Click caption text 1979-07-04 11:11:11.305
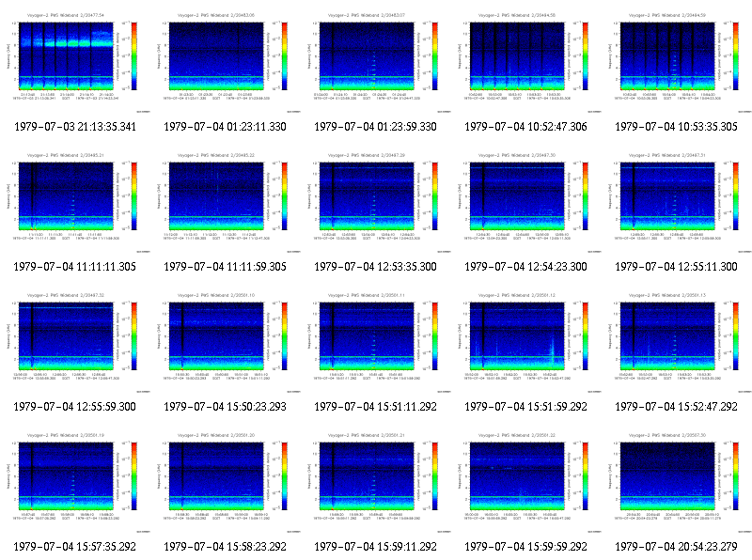The height and width of the screenshot is (560, 752). (75, 267)
